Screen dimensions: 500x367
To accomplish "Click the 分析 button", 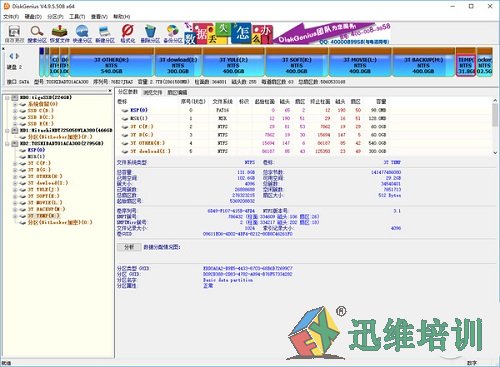I will 129,247.
